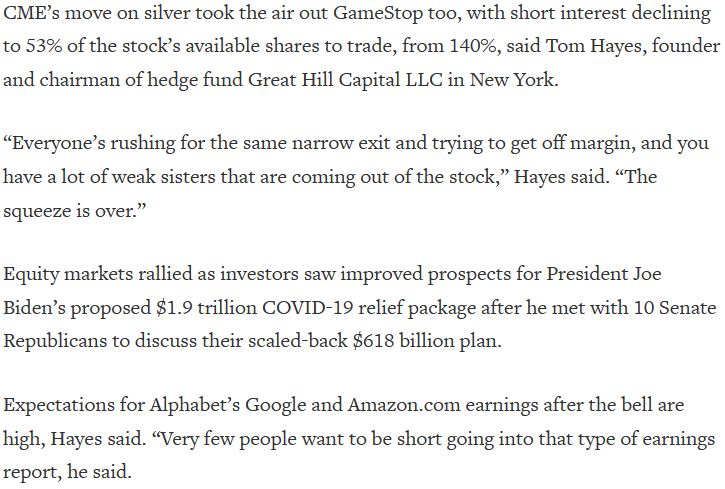The width and height of the screenshot is (725, 489).
Task: Click the "140%" short interest figure
Action: click(473, 46)
